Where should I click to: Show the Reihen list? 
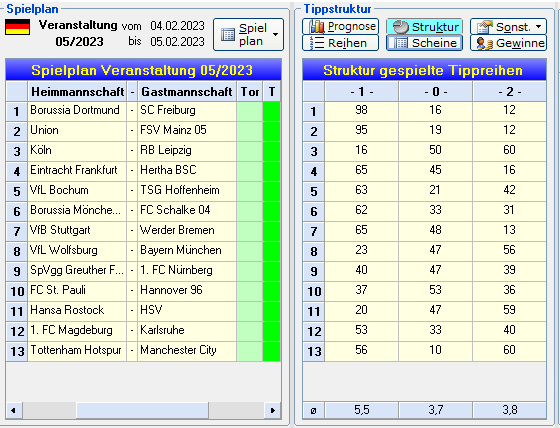pos(340,43)
